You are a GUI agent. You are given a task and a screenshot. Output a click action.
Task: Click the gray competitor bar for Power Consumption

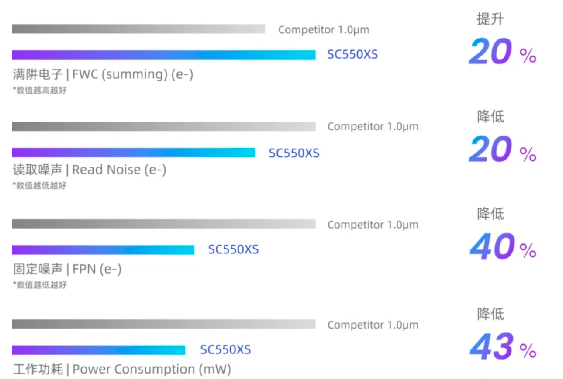[164, 324]
